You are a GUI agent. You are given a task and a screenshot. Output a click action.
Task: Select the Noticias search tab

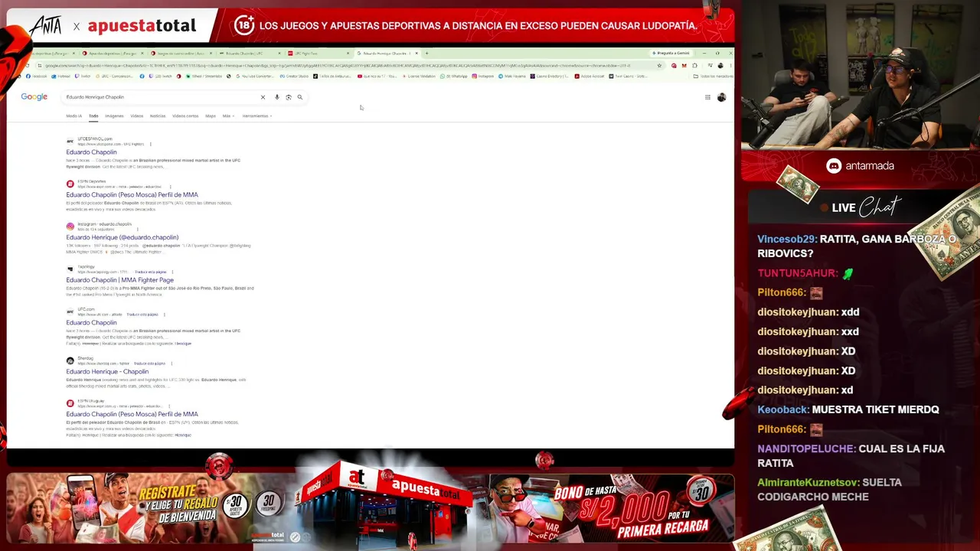coord(158,116)
